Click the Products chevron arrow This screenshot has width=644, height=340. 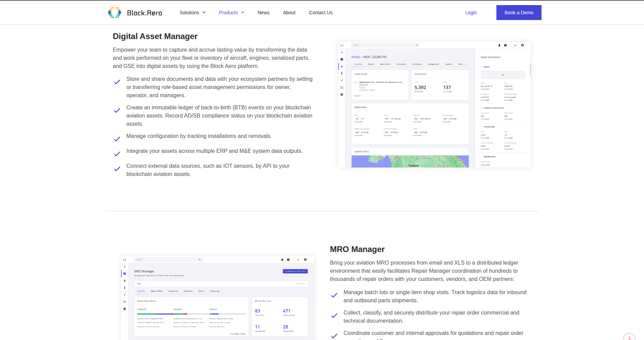243,13
